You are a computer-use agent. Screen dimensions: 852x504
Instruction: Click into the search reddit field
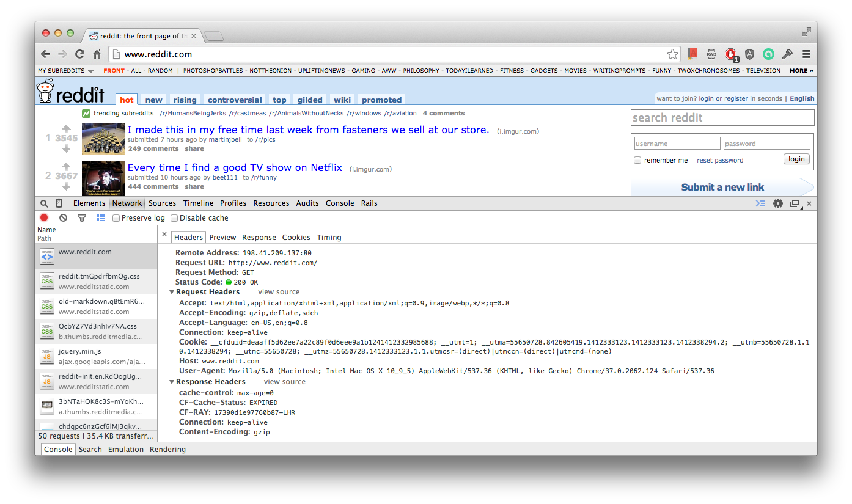(x=722, y=118)
